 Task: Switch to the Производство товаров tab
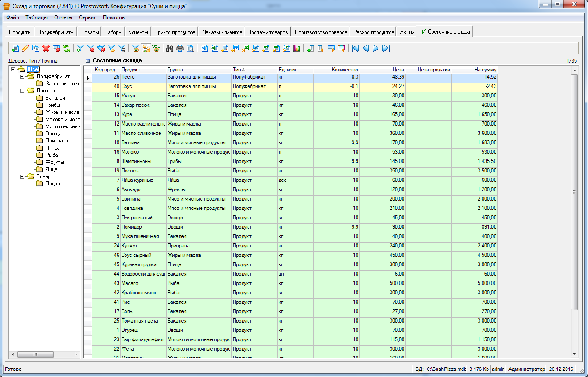[321, 32]
